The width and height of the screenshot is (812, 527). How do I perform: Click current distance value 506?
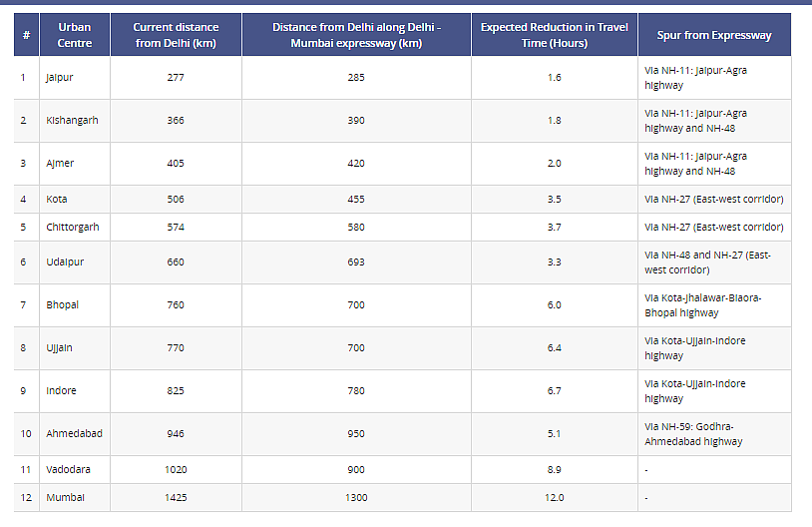click(x=176, y=199)
